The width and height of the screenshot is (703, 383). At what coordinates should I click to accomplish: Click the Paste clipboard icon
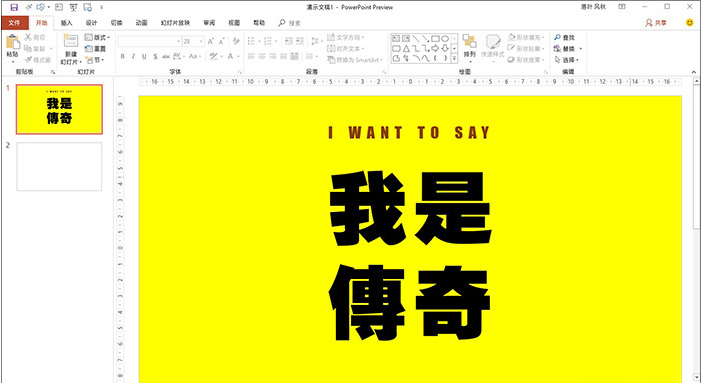click(x=13, y=43)
